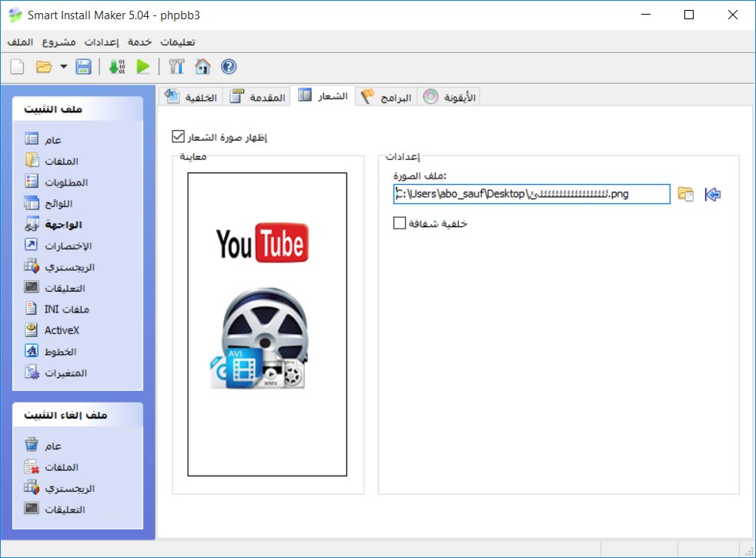
Task: Open the مشروع menu
Action: point(59,42)
